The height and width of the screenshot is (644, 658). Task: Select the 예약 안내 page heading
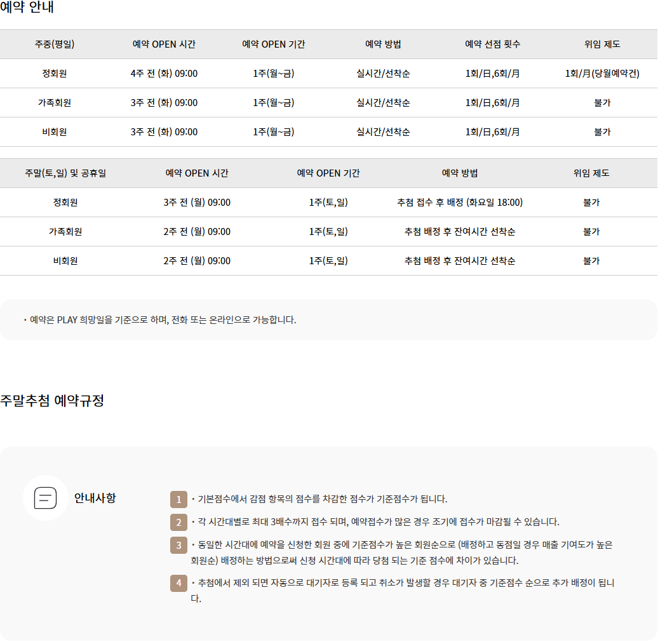27,8
